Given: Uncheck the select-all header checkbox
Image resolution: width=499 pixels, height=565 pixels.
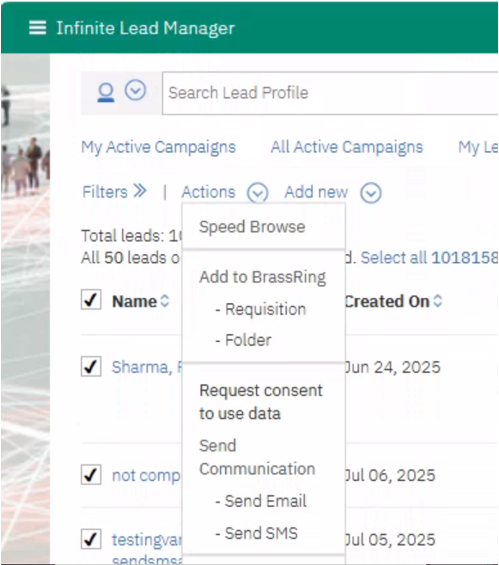Looking at the screenshot, I should click(91, 299).
